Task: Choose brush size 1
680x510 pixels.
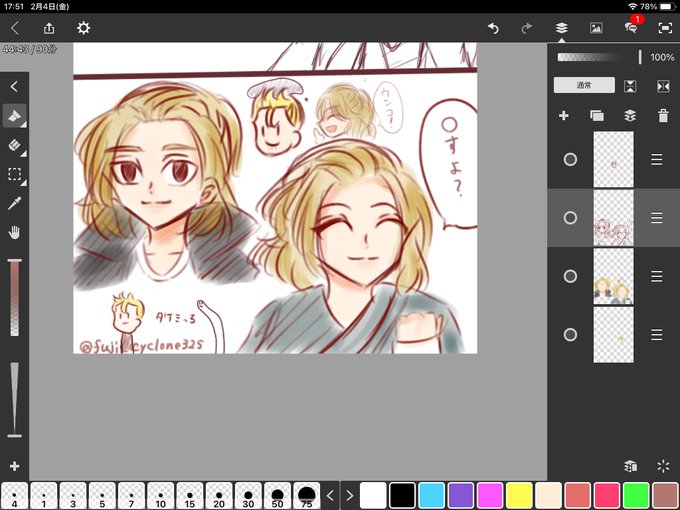Action: pyautogui.click(x=44, y=496)
